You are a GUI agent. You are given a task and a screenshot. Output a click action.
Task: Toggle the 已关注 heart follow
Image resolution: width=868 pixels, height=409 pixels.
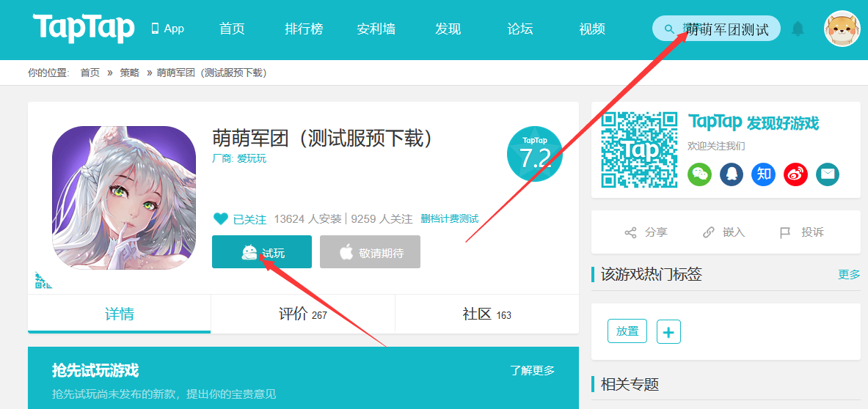point(240,219)
